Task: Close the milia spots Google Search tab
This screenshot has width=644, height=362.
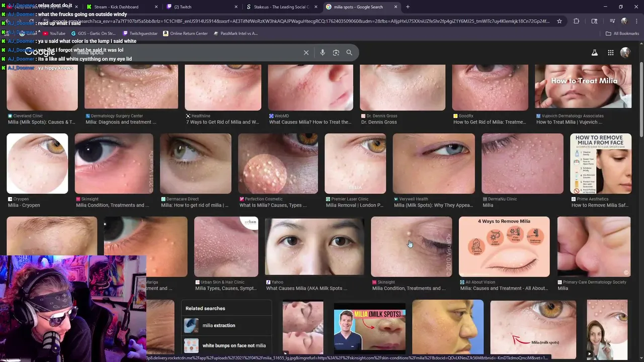Action: [x=396, y=7]
